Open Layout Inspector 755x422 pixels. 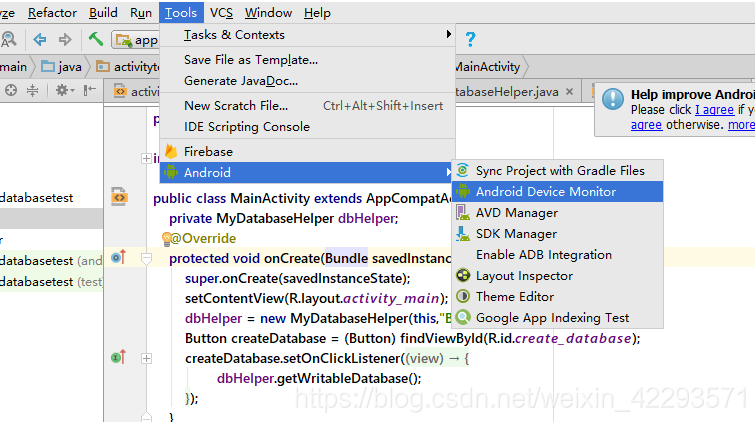click(558, 276)
